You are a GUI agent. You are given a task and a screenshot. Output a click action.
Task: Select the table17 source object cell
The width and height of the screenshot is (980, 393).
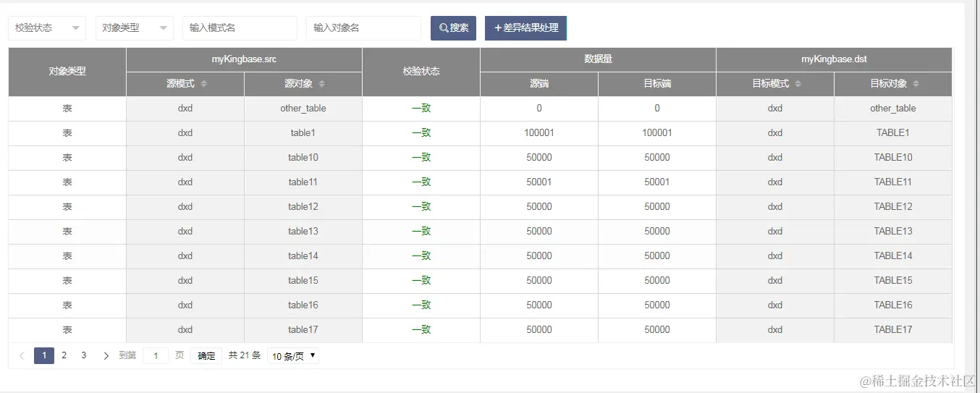(303, 330)
